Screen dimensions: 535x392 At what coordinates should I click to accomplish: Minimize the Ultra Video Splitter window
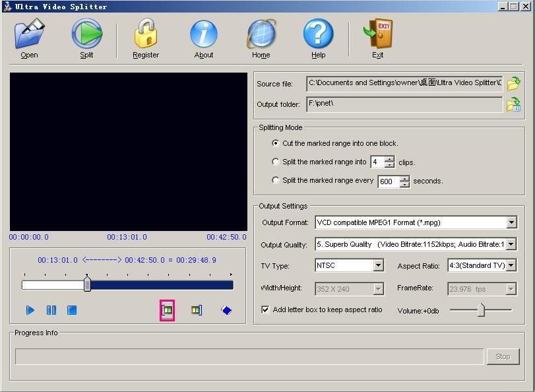point(503,6)
